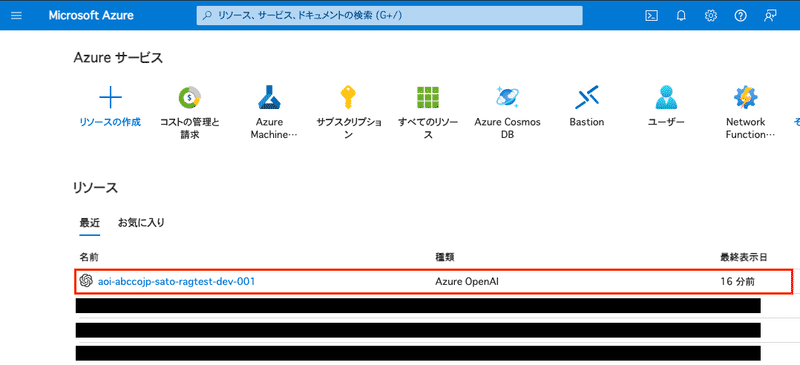Click the リソースの作成 label
The image size is (800, 365).
pyautogui.click(x=110, y=122)
